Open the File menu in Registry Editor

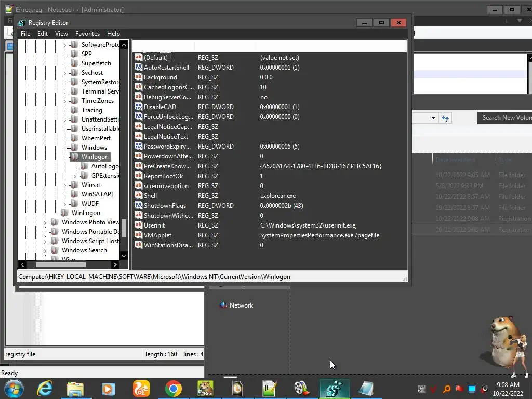click(25, 34)
